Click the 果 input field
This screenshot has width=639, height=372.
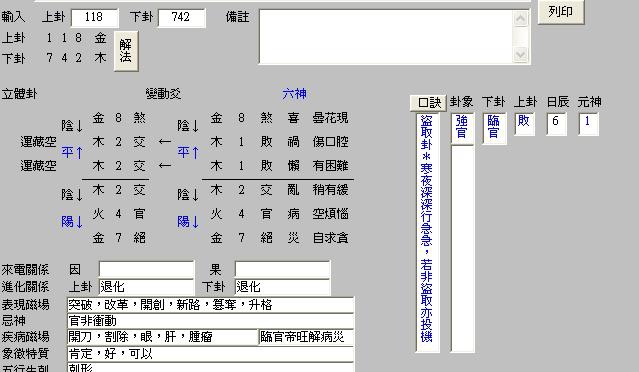pos(282,269)
